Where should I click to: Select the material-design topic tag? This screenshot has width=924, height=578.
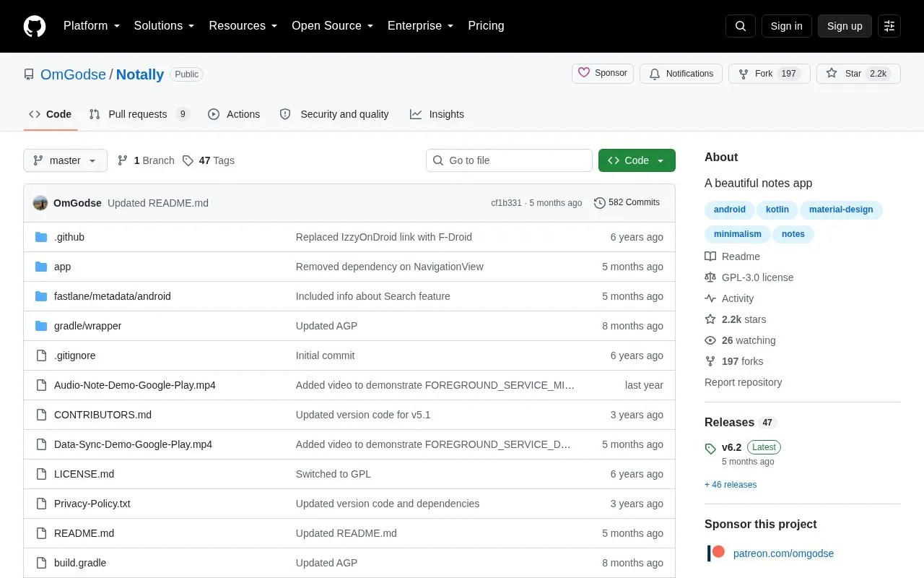[841, 210]
